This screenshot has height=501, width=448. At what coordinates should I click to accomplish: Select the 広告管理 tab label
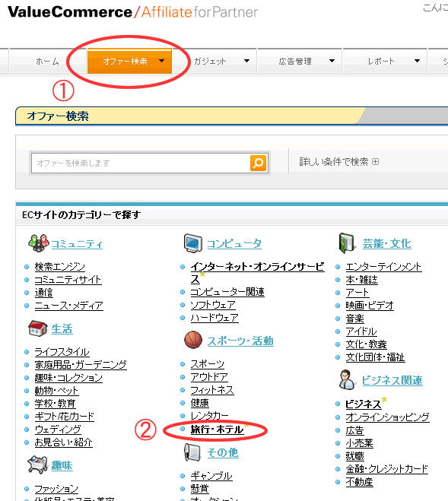(x=295, y=61)
